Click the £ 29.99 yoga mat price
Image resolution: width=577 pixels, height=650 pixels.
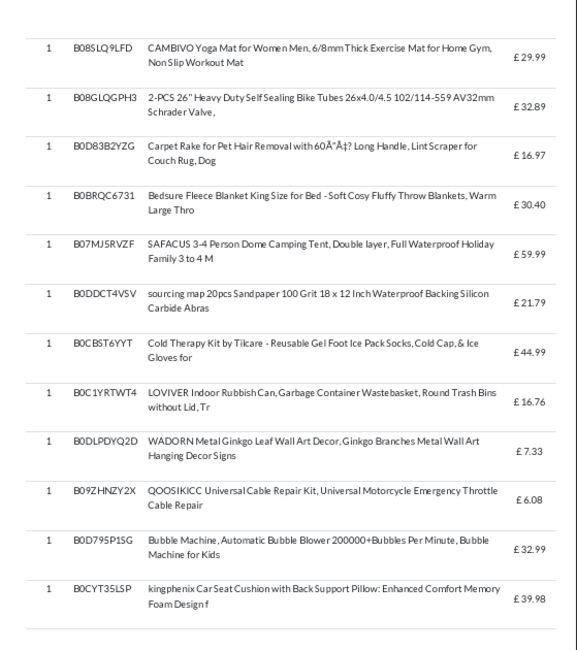(x=529, y=57)
